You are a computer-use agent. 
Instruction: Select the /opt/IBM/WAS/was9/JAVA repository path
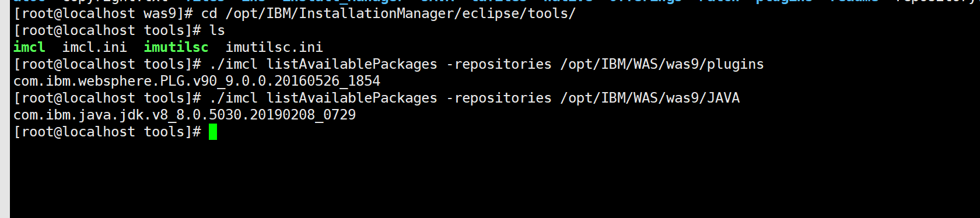tap(650, 98)
